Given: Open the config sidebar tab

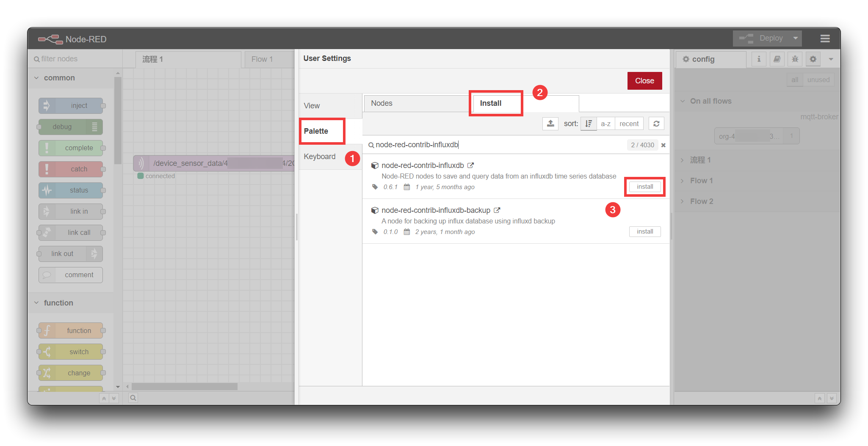Looking at the screenshot, I should pyautogui.click(x=711, y=59).
